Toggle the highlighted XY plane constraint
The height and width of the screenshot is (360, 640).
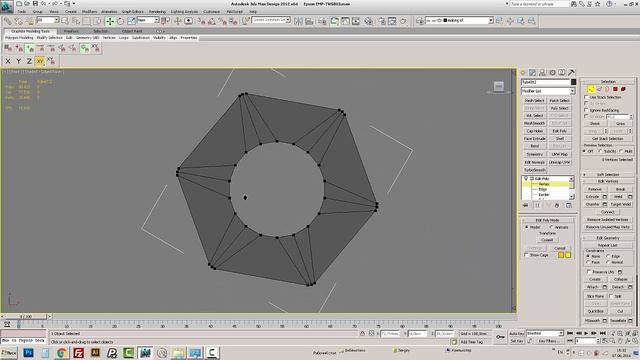point(40,61)
